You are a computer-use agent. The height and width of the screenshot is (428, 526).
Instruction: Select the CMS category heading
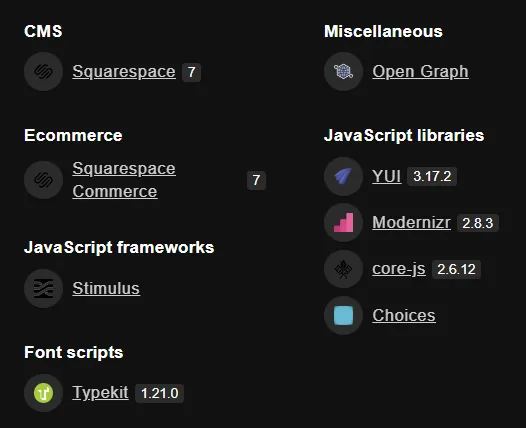(43, 32)
